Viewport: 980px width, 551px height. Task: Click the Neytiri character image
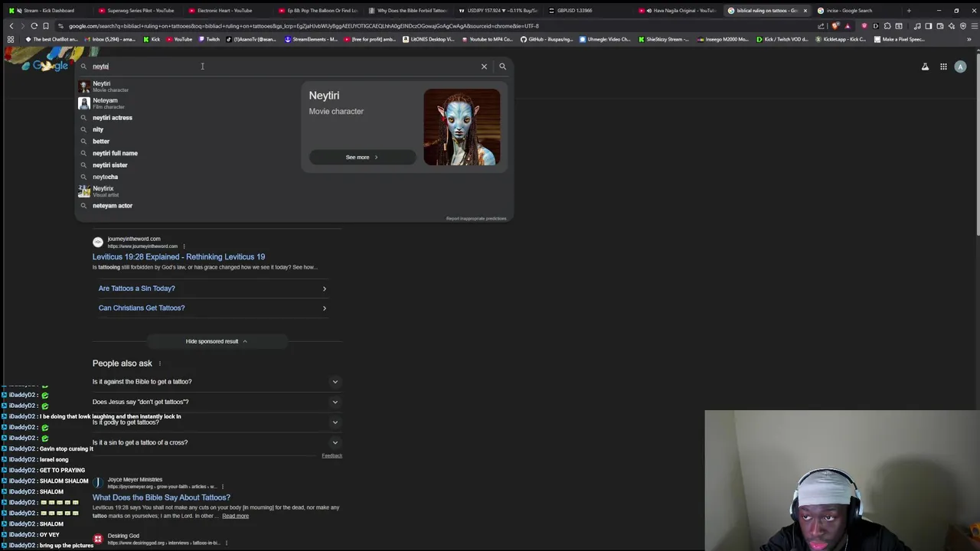[462, 127]
